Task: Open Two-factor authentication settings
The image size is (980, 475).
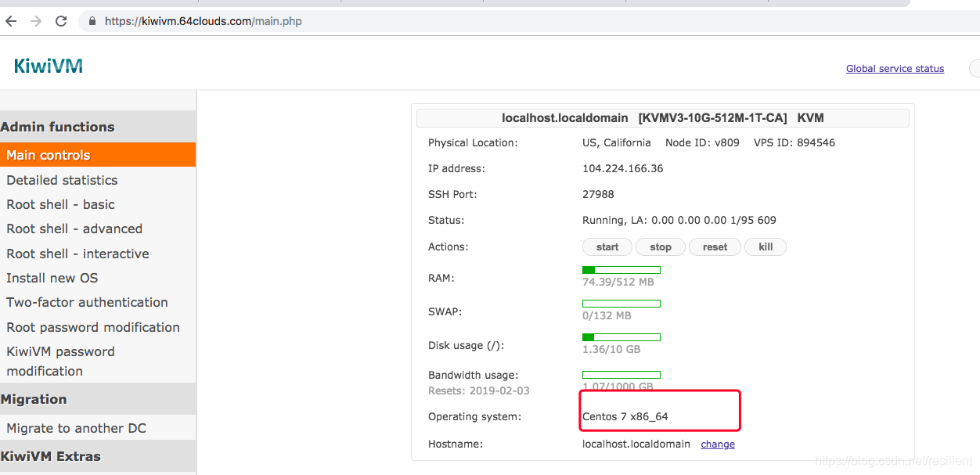Action: click(x=87, y=302)
